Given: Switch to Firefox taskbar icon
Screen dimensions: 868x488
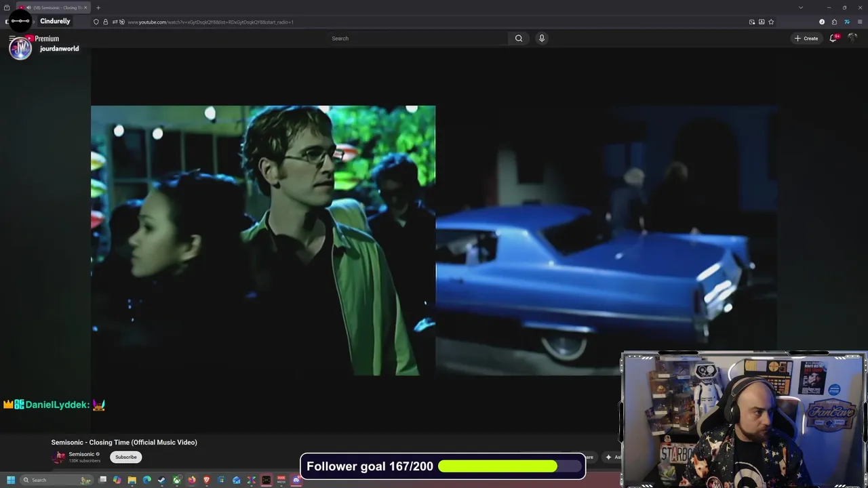Looking at the screenshot, I should 191,480.
